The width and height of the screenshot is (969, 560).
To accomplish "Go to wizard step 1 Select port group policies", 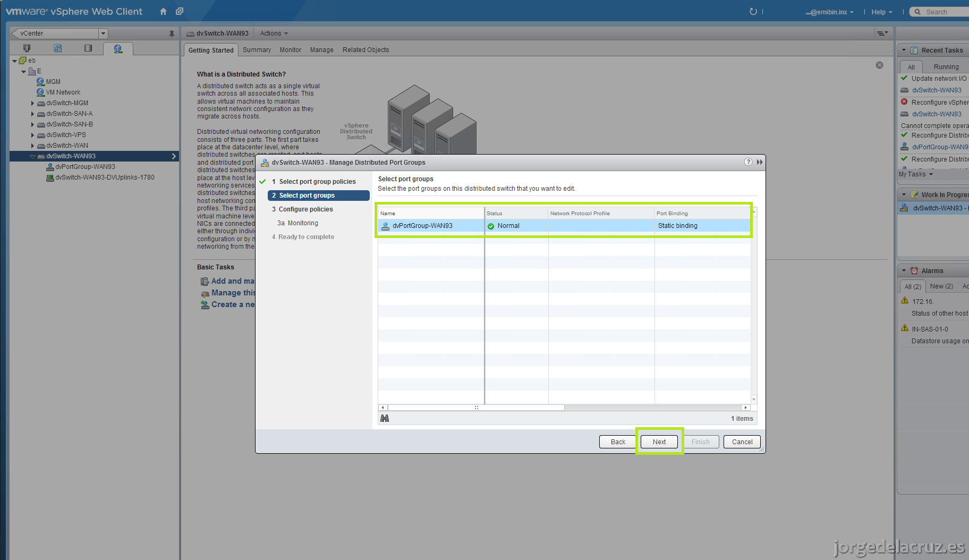I will point(317,182).
